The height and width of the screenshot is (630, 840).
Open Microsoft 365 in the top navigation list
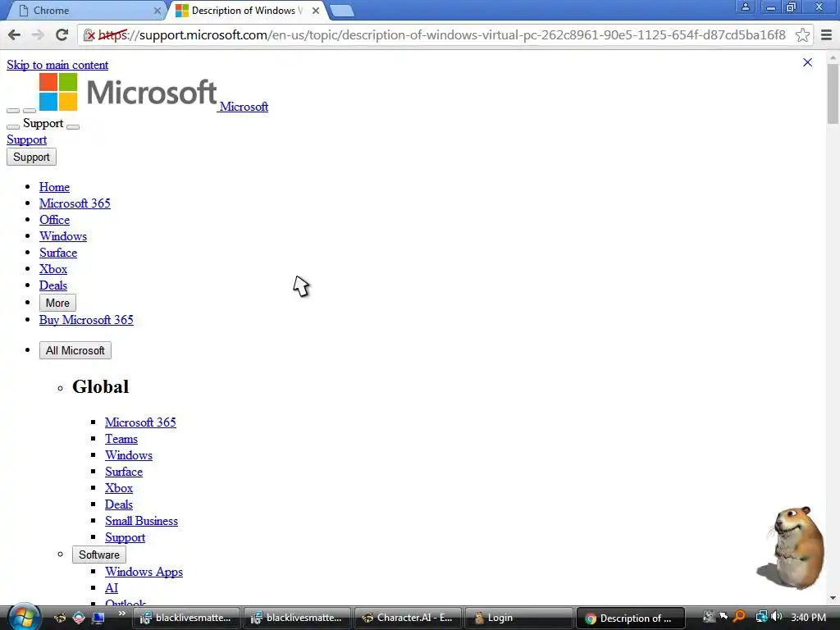coord(75,203)
